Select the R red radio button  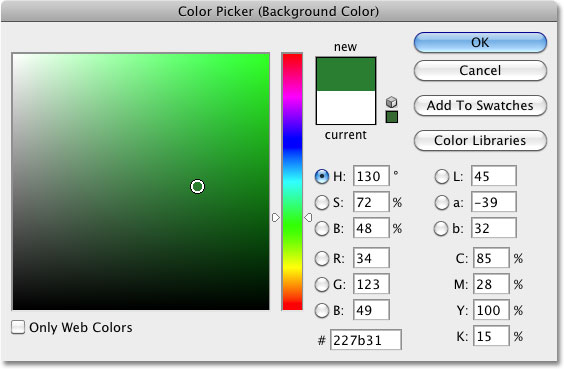click(x=322, y=258)
